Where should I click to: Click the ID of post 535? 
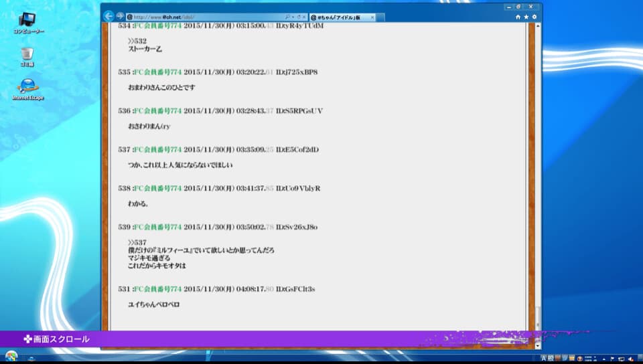point(297,72)
